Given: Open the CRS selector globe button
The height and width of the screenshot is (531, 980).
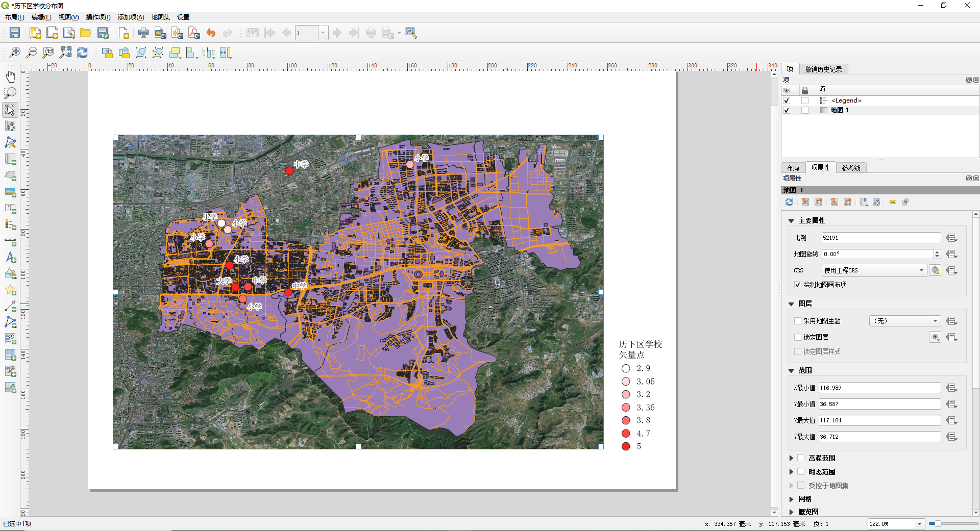Looking at the screenshot, I should pos(935,270).
